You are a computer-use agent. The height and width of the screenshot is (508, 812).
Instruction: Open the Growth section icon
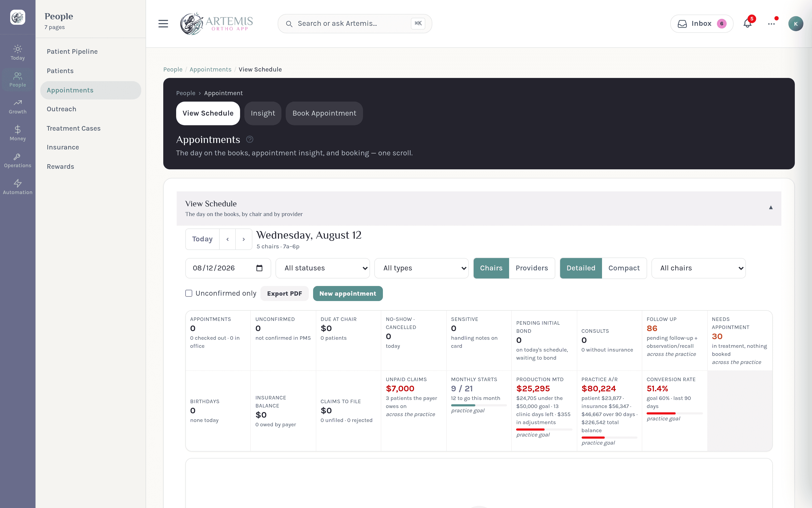tap(17, 103)
